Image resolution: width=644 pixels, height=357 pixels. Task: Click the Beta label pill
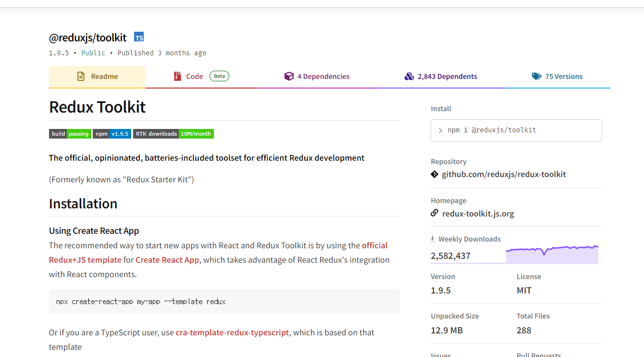pos(219,76)
